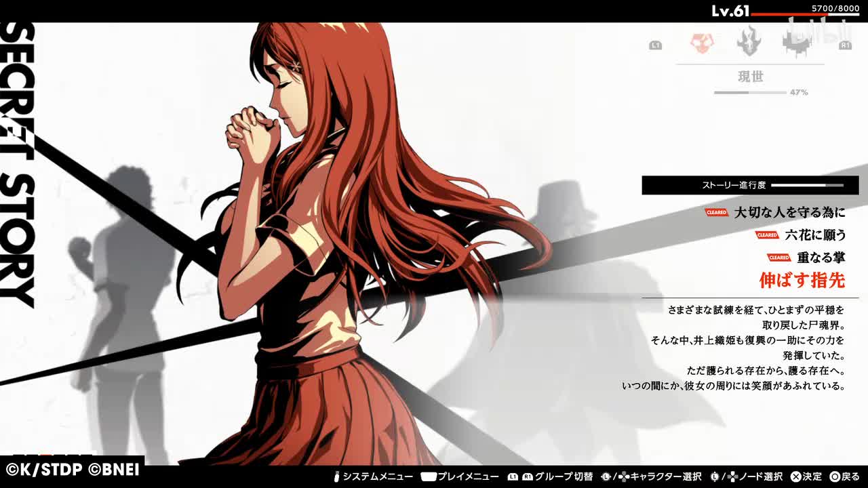Screen dimensions: 868x488
Task: Select the red skull group icon
Action: (702, 43)
